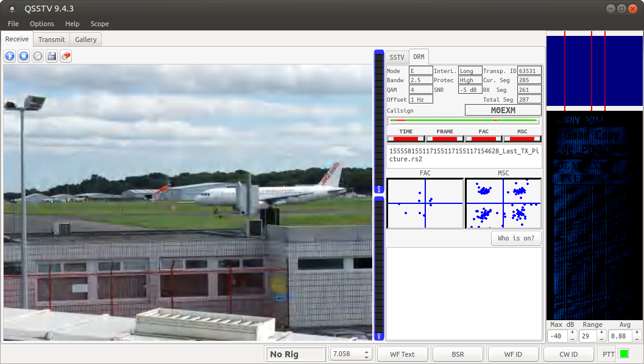Save the received image with floppy icon
This screenshot has width=644, height=364.
point(52,56)
